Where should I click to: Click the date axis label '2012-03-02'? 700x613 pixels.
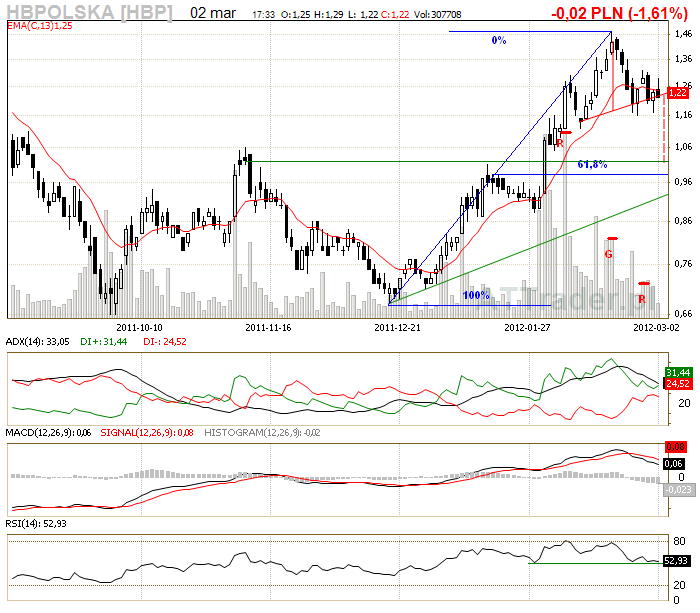[656, 328]
